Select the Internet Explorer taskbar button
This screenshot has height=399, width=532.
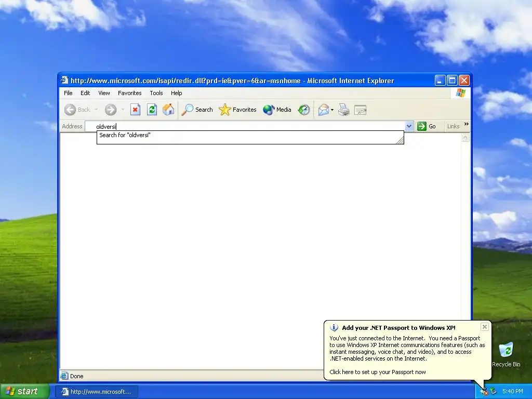pyautogui.click(x=96, y=392)
